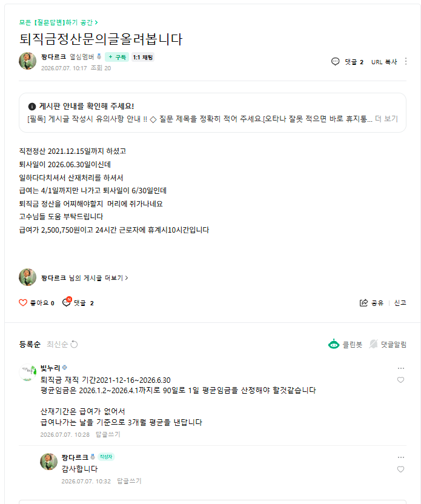
Task: Click the share 공유 icon
Action: click(363, 303)
